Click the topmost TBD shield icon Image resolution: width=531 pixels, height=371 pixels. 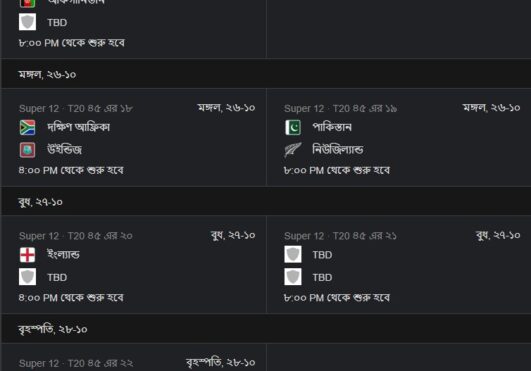click(27, 22)
